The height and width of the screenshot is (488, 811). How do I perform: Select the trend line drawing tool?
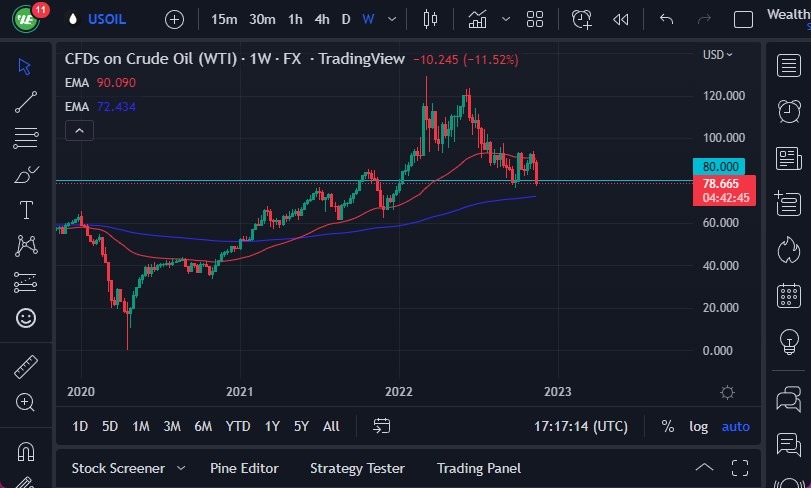[x=26, y=101]
